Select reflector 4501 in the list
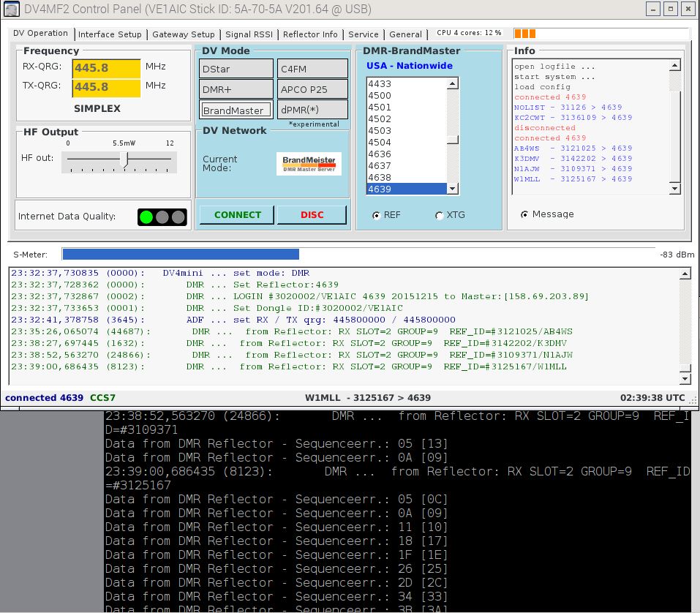 coord(406,107)
